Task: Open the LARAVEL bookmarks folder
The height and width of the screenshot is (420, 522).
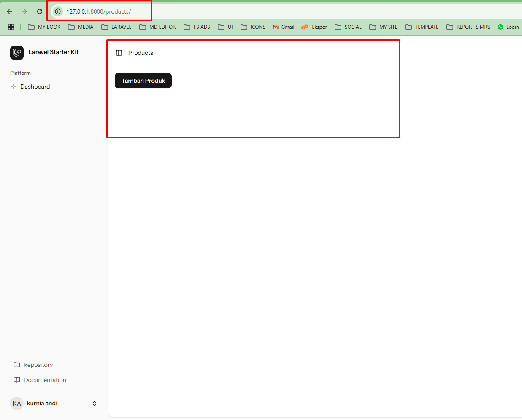Action: click(x=116, y=27)
